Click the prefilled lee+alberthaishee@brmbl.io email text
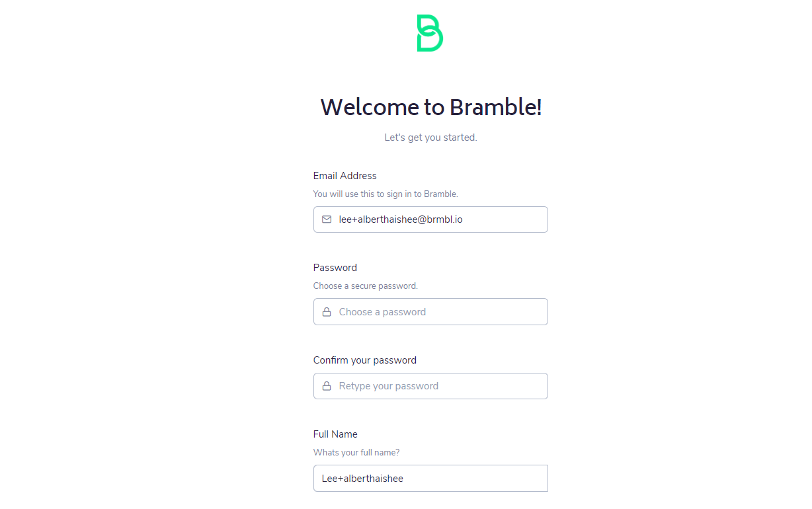 (x=401, y=219)
